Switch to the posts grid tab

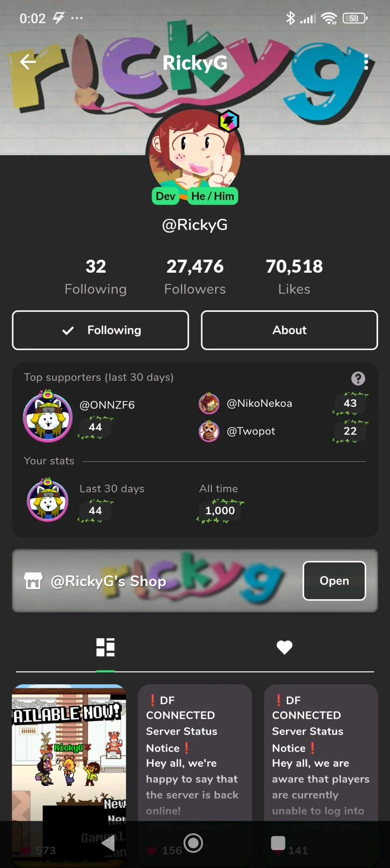pos(105,647)
